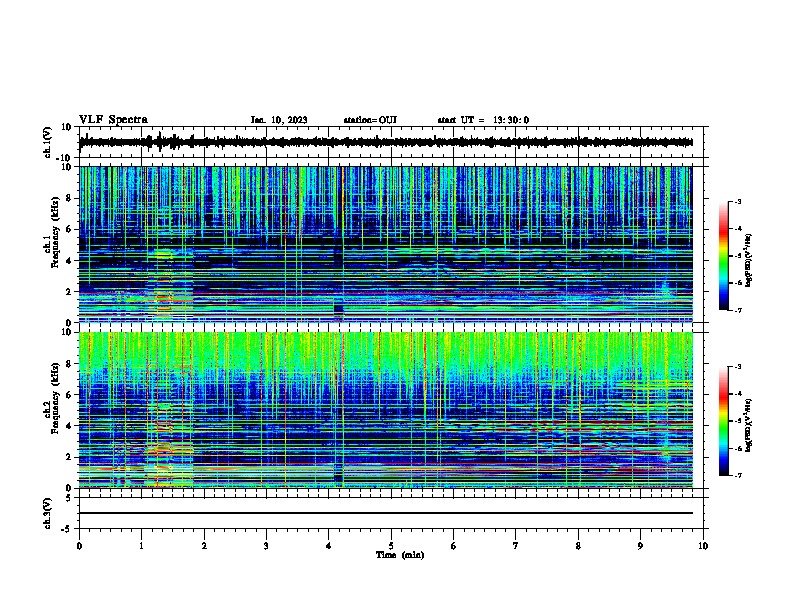
Task: Select the ch.2 spectrogram panel
Action: click(386, 410)
